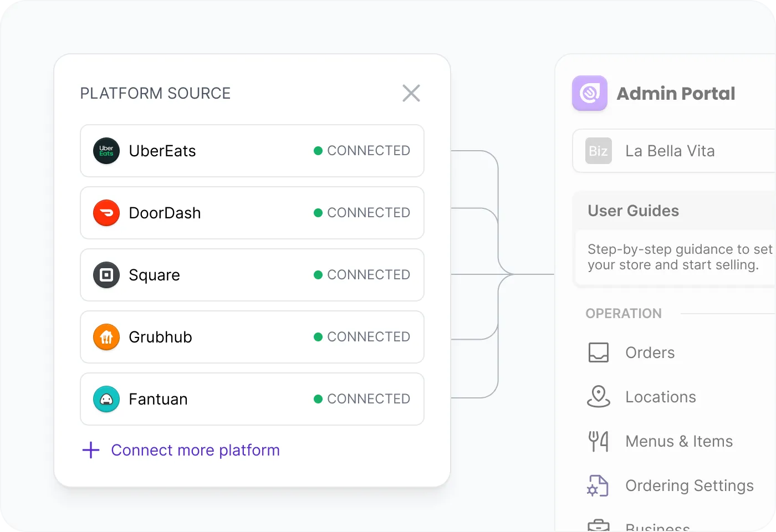The width and height of the screenshot is (776, 532).
Task: Select the La Bella Vita business selector
Action: pos(674,151)
